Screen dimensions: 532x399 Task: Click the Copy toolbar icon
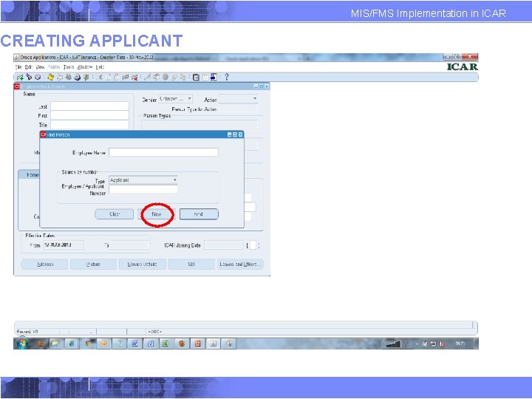pos(108,78)
